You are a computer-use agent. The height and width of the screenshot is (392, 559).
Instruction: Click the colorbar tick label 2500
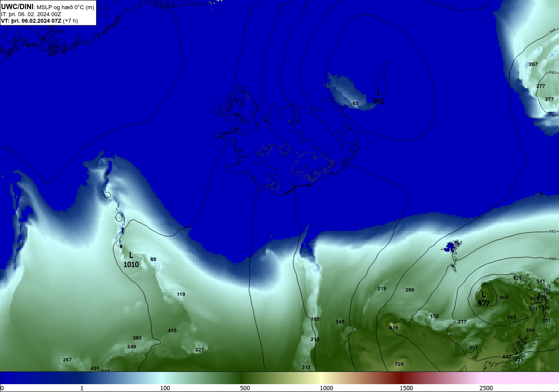coord(486,388)
